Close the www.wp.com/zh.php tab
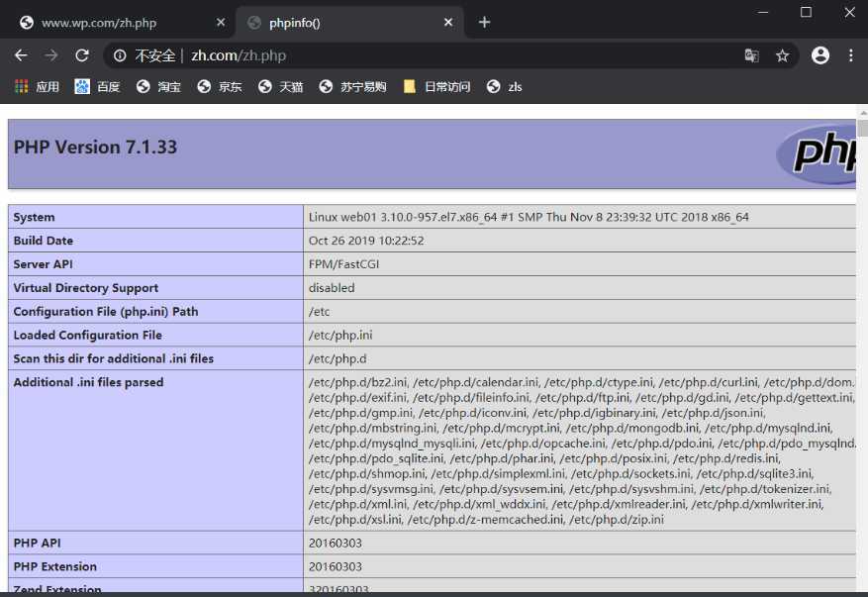This screenshot has height=597, width=868. pos(221,22)
